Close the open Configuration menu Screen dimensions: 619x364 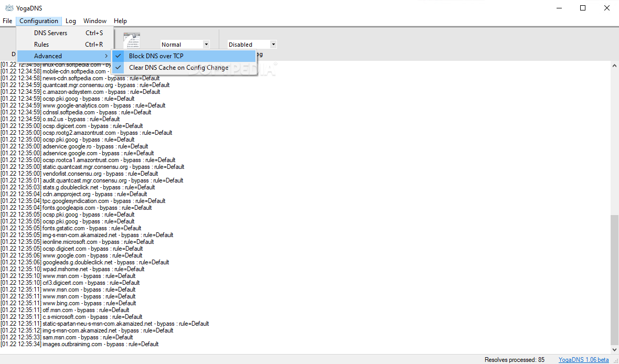point(39,21)
